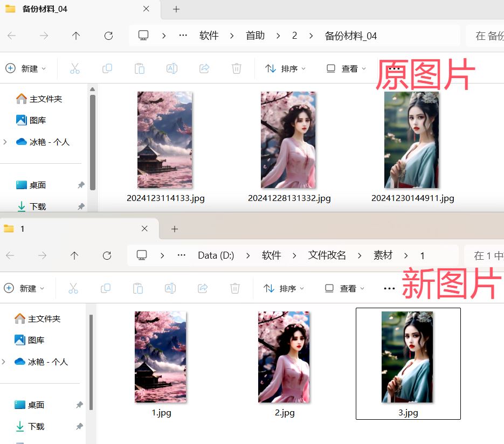504x444 pixels.
Task: Refresh the 备份材料_04 window
Action: coord(109,36)
